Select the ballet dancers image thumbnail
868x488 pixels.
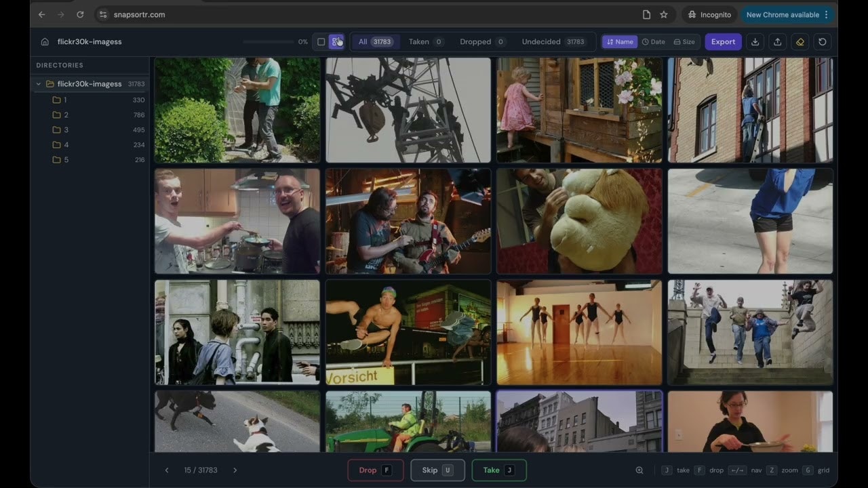pyautogui.click(x=579, y=331)
